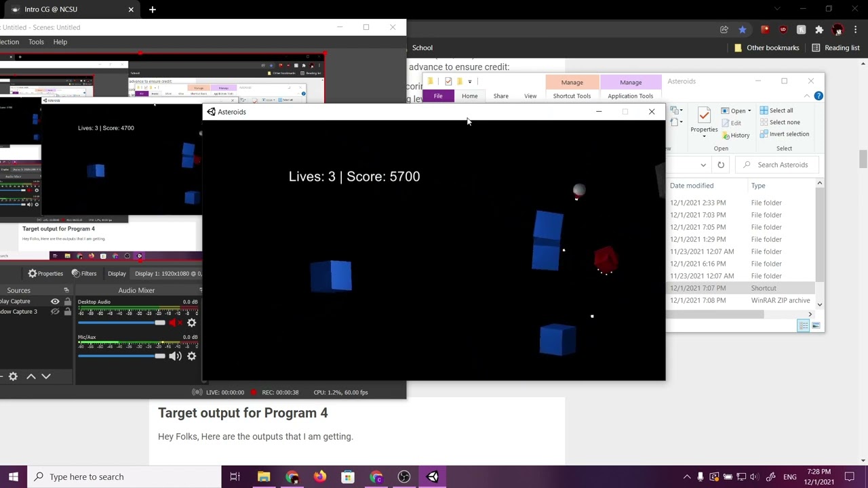This screenshot has height=488, width=868.
Task: Refresh the Asteroids folder view
Action: coord(721,165)
